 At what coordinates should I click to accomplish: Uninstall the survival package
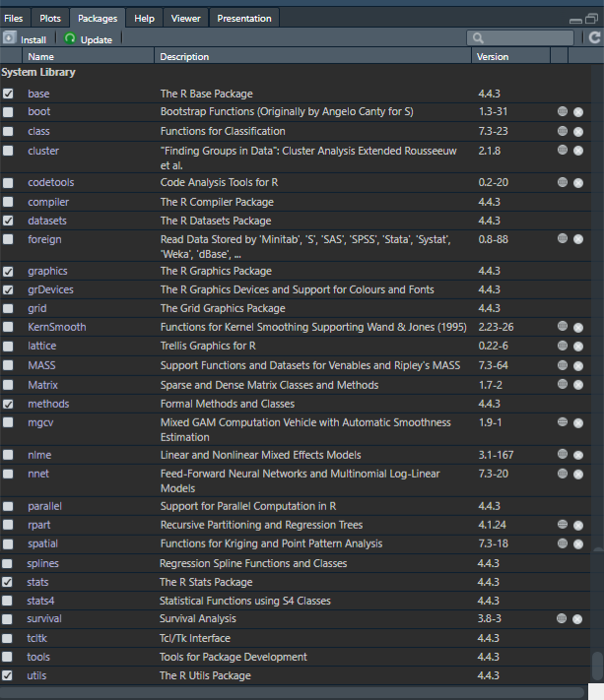[578, 619]
